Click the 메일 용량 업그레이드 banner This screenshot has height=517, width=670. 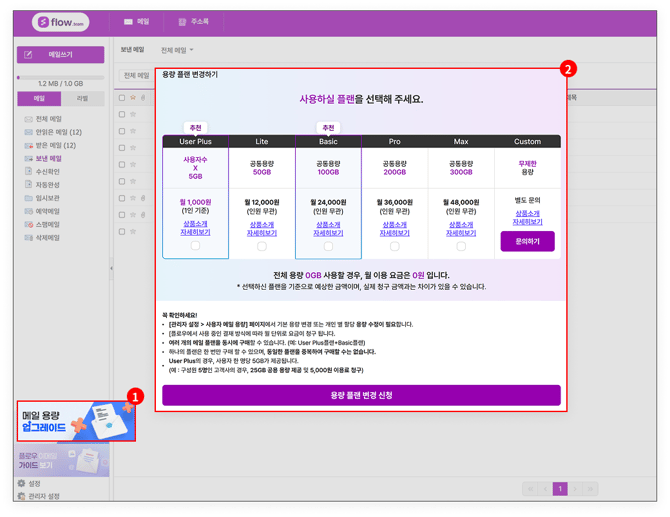tap(76, 421)
